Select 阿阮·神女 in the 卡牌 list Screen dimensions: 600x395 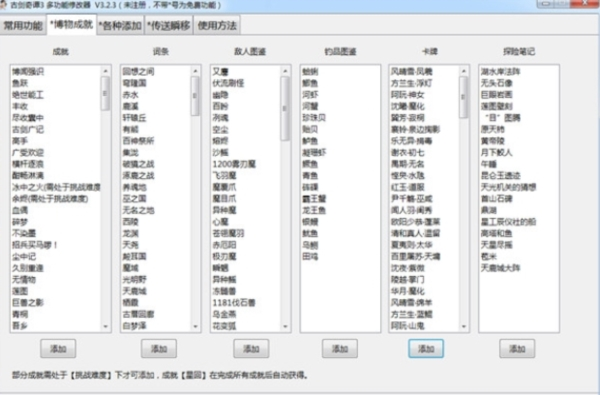(x=408, y=95)
